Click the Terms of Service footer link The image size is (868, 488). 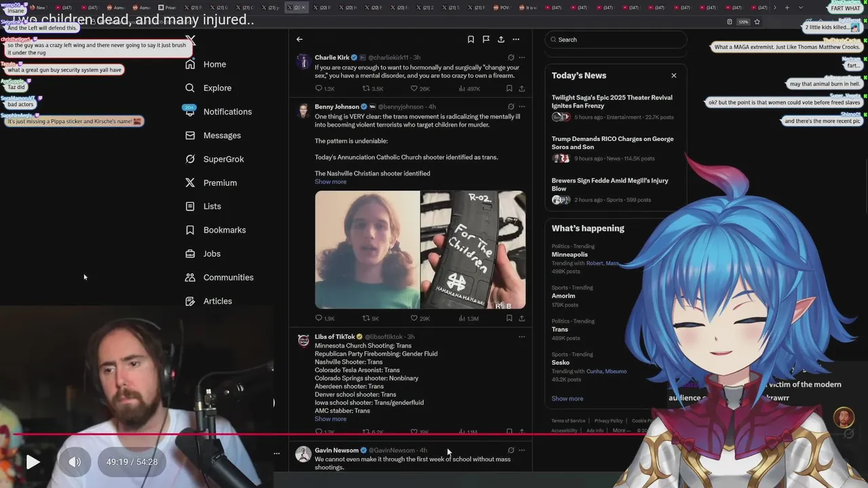tap(568, 421)
